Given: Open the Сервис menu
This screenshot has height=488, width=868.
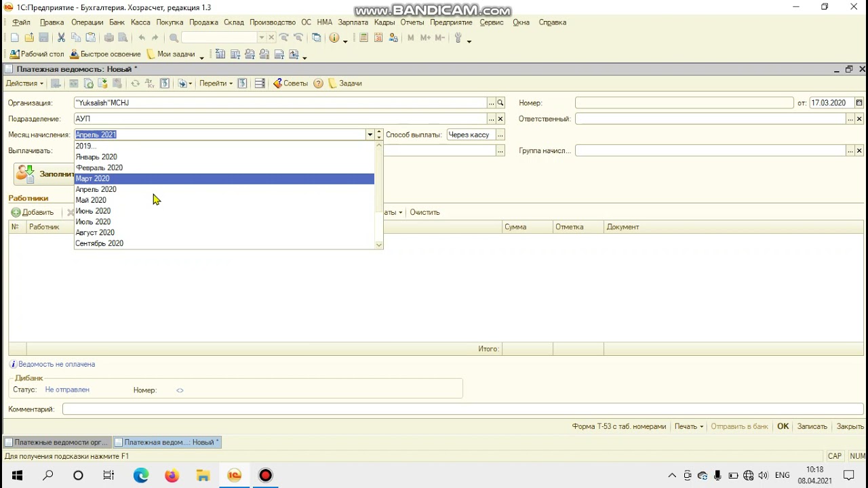Looking at the screenshot, I should pos(492,22).
